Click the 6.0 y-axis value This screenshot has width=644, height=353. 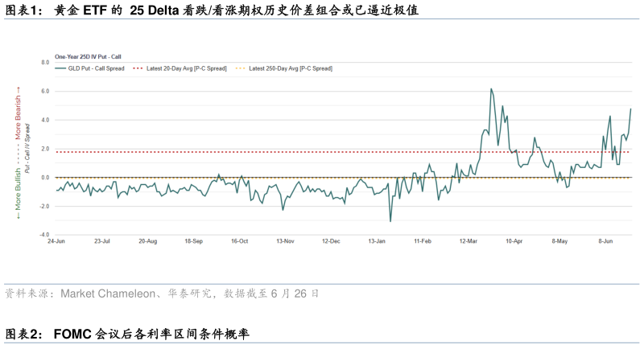click(45, 91)
